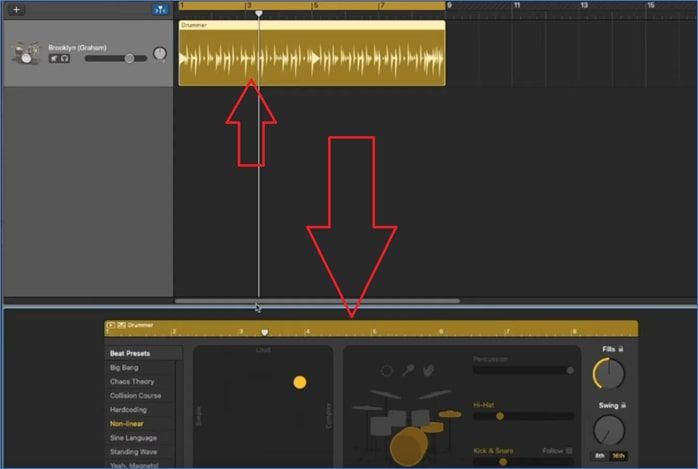Click the handclap percussion icon
Image resolution: width=698 pixels, height=469 pixels.
428,371
